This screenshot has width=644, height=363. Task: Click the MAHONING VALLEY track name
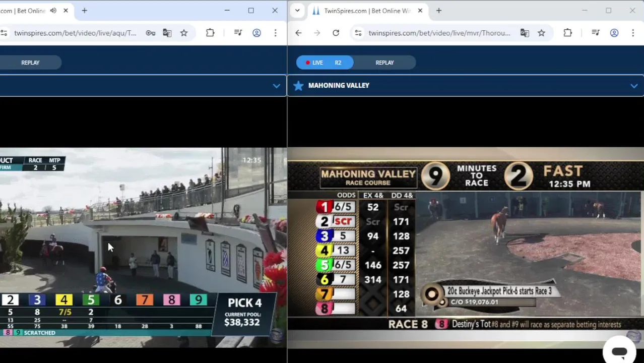click(339, 86)
